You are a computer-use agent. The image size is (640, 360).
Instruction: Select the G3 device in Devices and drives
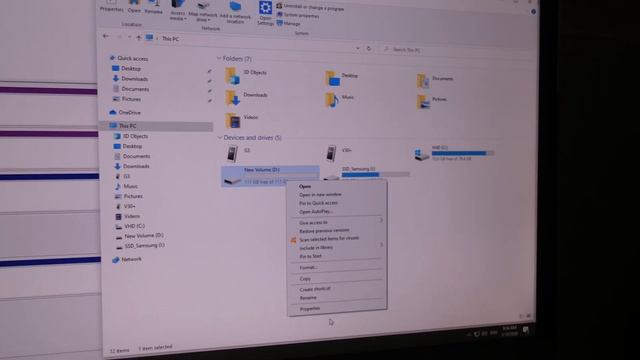(232, 153)
